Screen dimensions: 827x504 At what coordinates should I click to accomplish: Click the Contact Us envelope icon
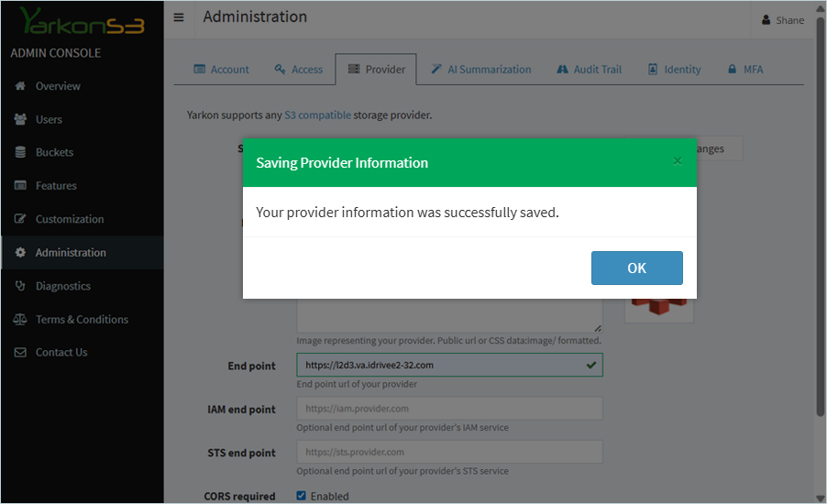[x=20, y=352]
